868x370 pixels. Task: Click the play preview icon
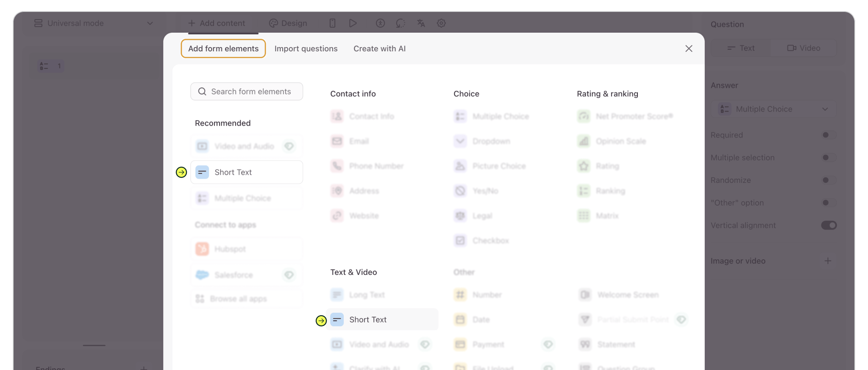[x=353, y=23]
